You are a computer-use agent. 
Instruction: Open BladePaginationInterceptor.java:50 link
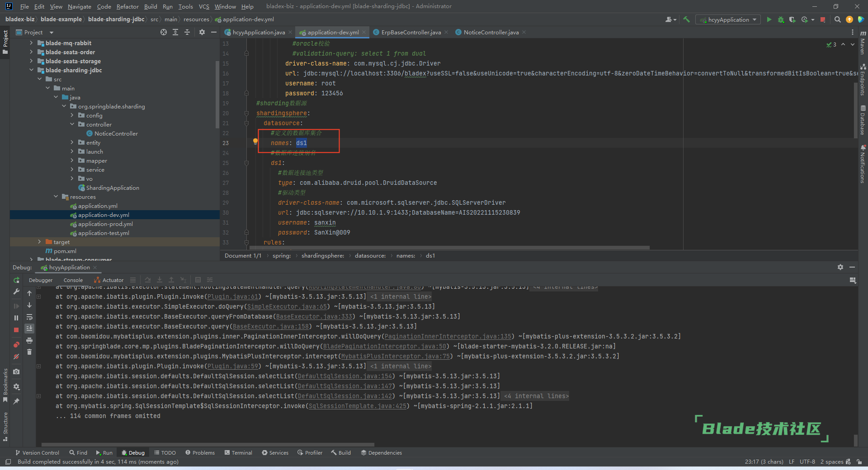[385, 346]
